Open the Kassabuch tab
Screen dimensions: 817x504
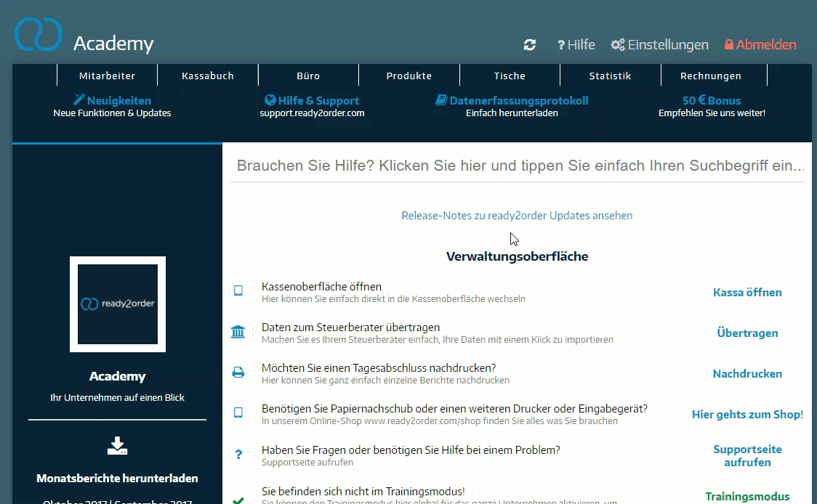coord(208,76)
